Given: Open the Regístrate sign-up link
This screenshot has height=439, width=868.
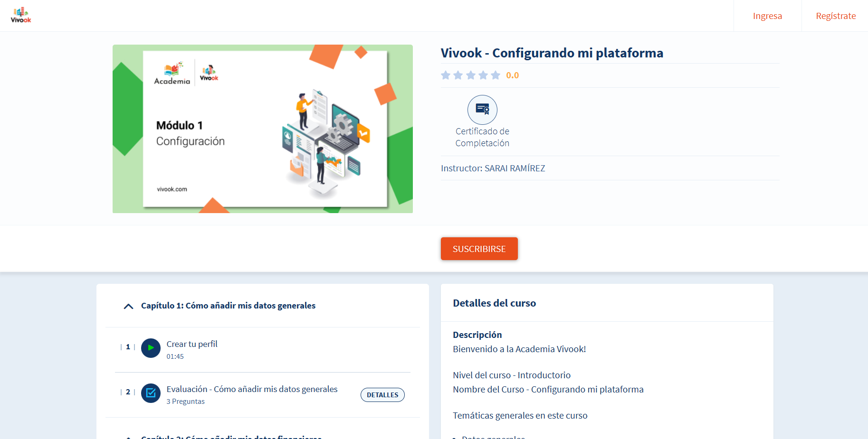Looking at the screenshot, I should [x=836, y=16].
